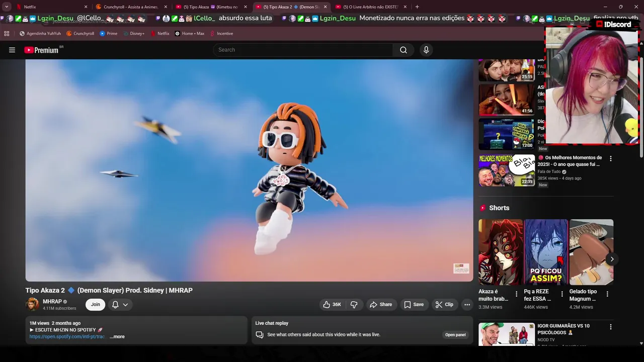Open the tab search dropdown arrow
The image size is (644, 362).
click(x=7, y=7)
